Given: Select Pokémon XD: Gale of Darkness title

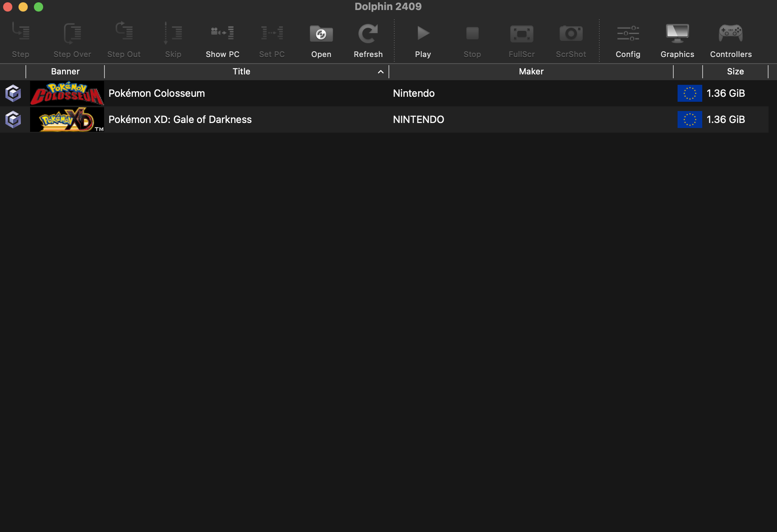Looking at the screenshot, I should point(180,120).
